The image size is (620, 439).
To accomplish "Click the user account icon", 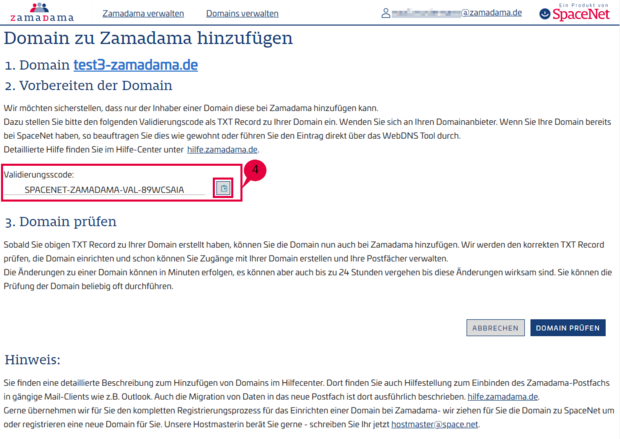I will coord(386,13).
